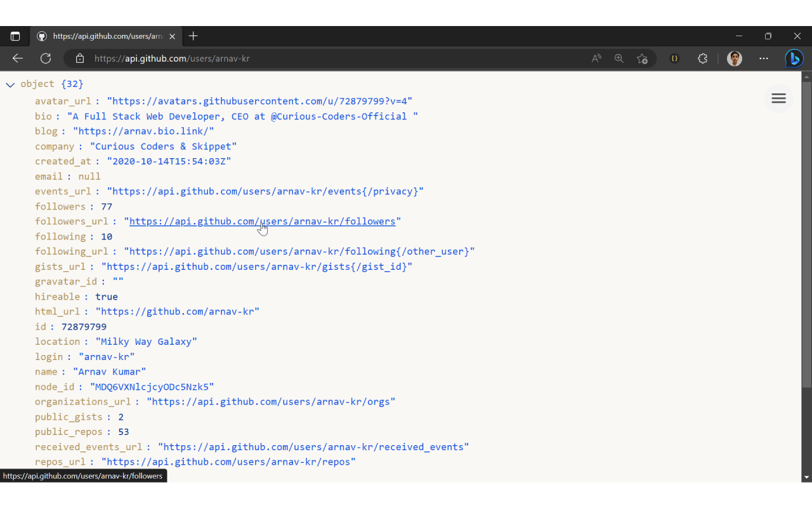Image resolution: width=812 pixels, height=508 pixels.
Task: Click the location "Milky Way Galaxy"
Action: [x=147, y=342]
